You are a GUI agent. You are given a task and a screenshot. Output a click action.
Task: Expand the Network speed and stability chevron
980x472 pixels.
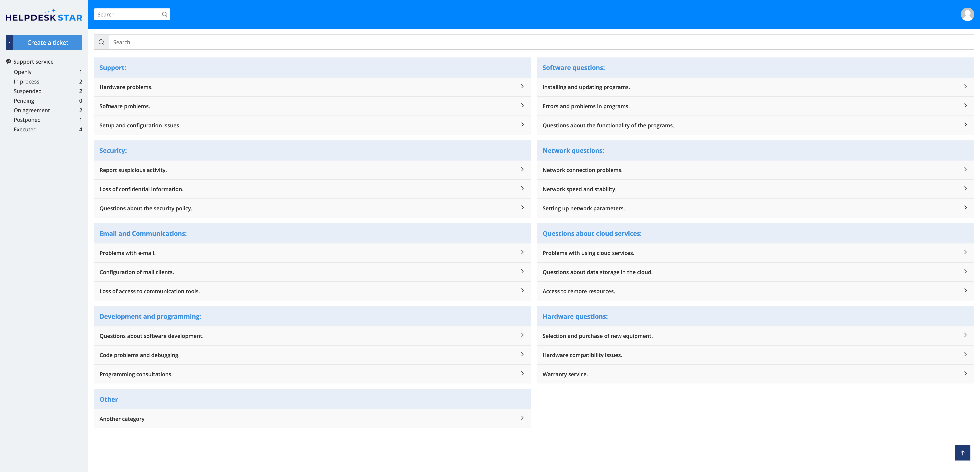click(965, 188)
